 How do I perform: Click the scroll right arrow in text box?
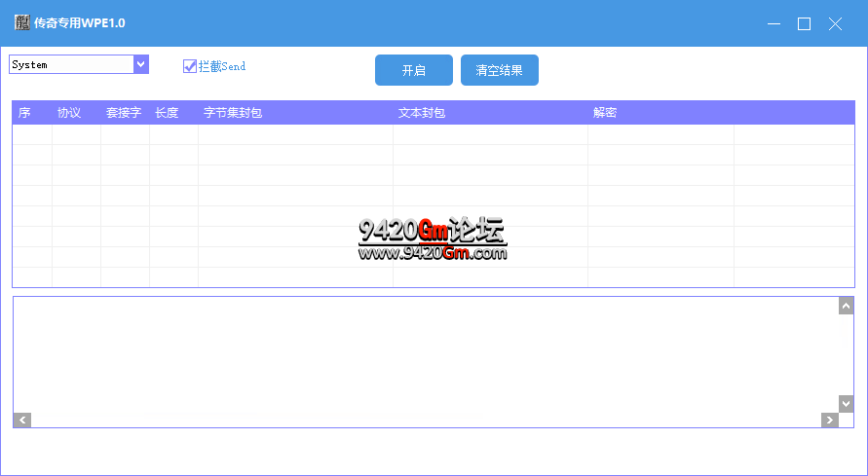click(829, 421)
